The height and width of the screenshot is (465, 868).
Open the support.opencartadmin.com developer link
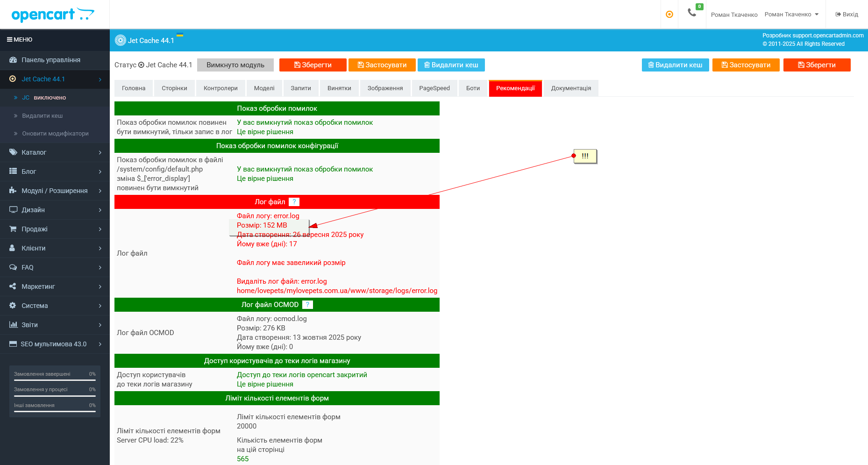[x=828, y=36]
